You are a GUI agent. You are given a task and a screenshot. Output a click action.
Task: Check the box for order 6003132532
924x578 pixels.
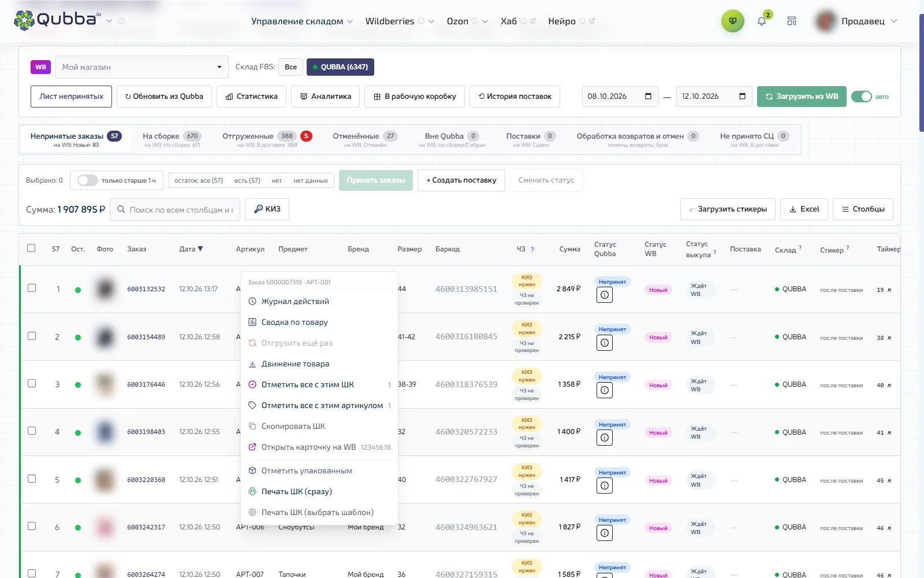(32, 288)
